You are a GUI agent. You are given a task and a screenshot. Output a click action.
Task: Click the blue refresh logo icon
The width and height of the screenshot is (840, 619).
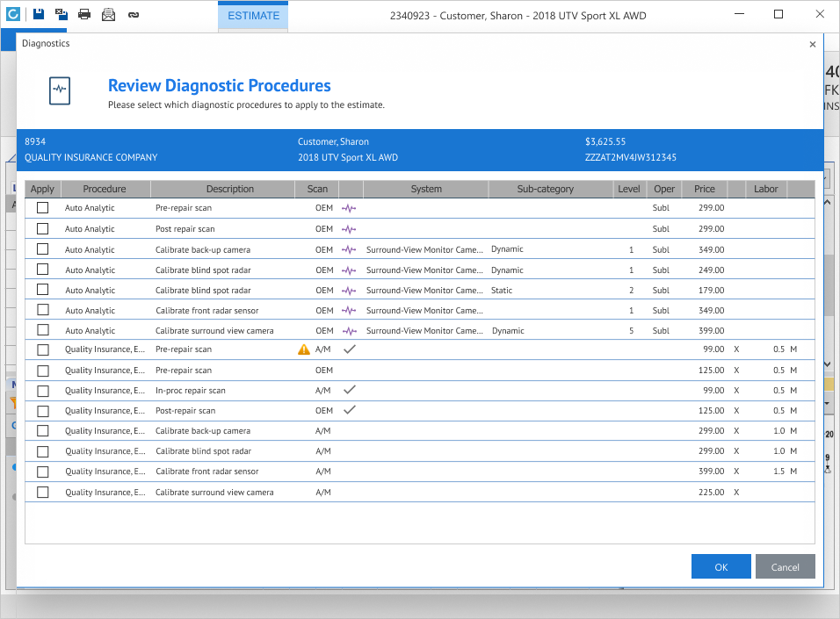(13, 14)
